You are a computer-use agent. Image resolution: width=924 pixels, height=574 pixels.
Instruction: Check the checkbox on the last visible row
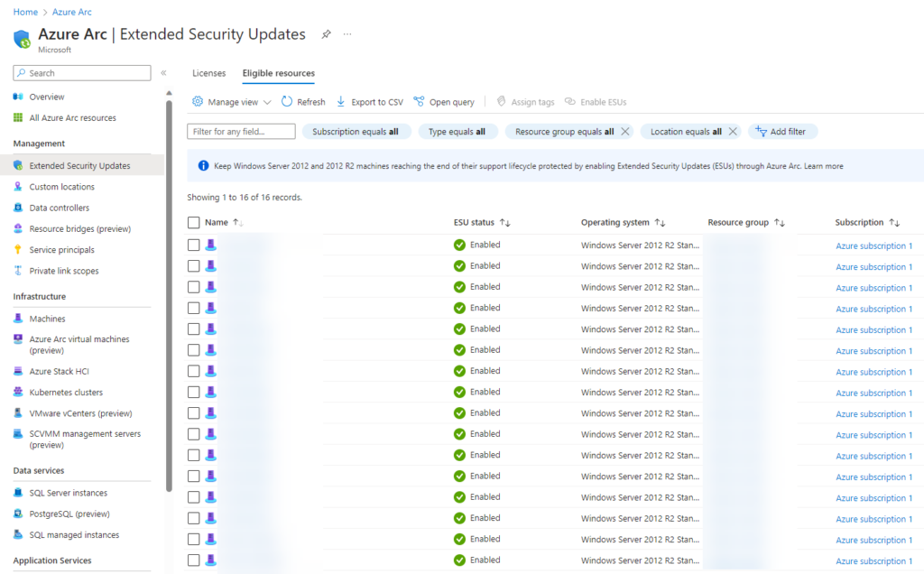coord(193,560)
